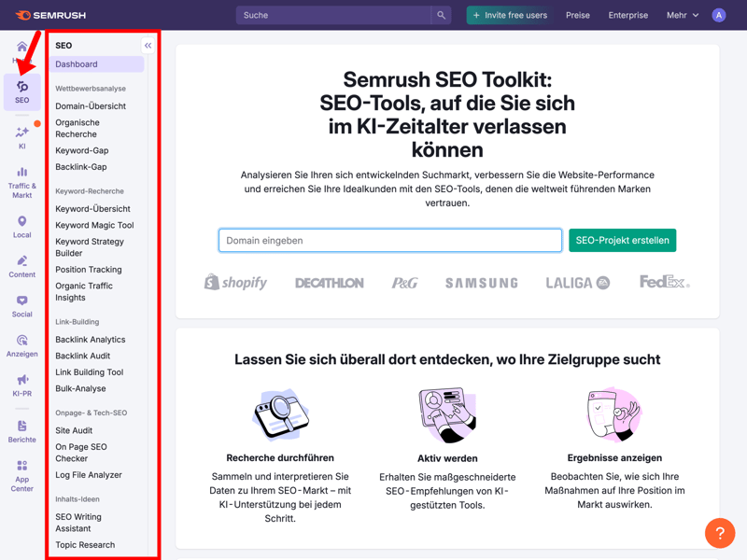Open the Enterprise link

[x=627, y=15]
